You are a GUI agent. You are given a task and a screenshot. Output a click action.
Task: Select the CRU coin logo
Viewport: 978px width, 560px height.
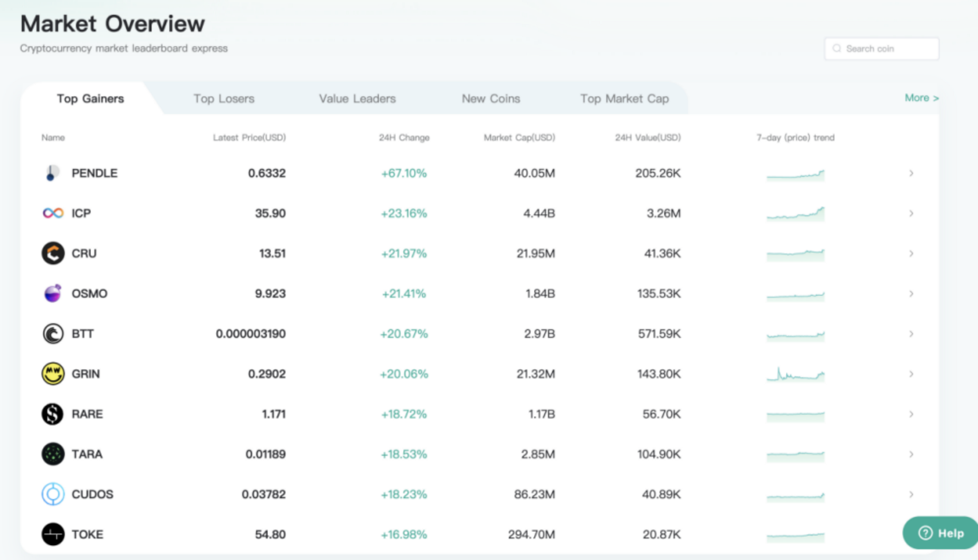point(53,253)
